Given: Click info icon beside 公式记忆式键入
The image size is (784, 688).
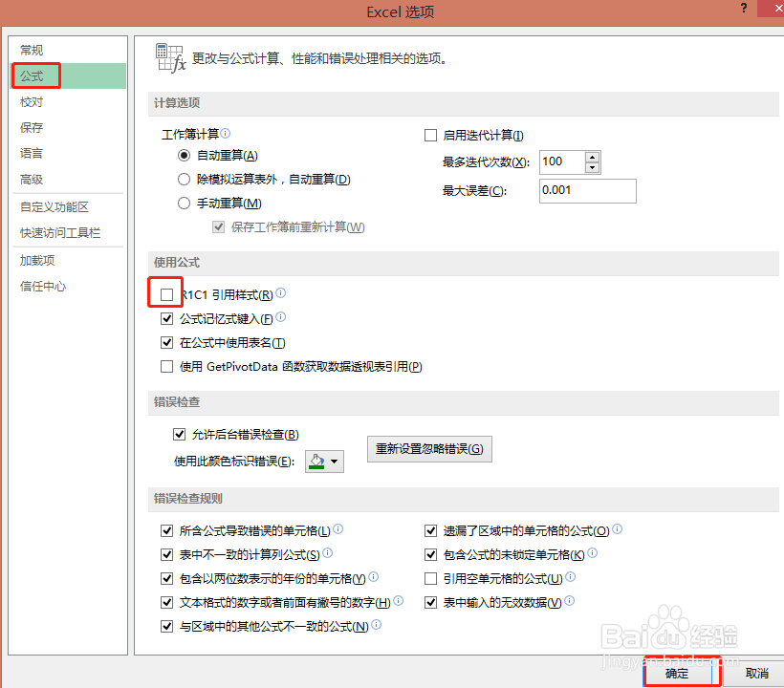Looking at the screenshot, I should coord(281,317).
